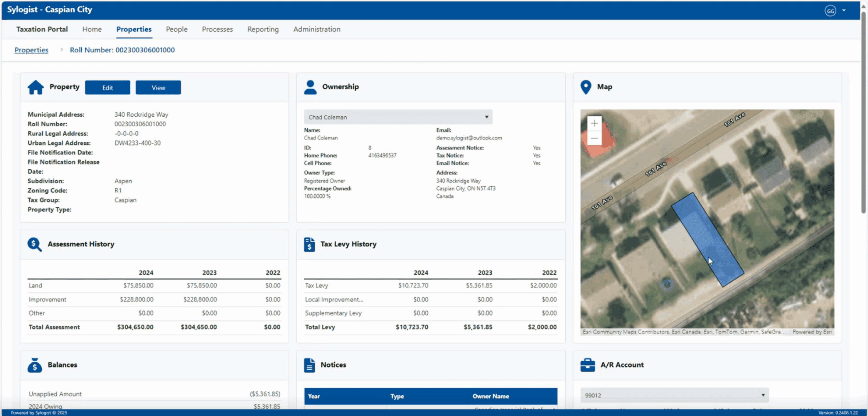This screenshot has height=416, width=868.
Task: Click the Assessment History magnifier dollar icon
Action: tap(34, 245)
